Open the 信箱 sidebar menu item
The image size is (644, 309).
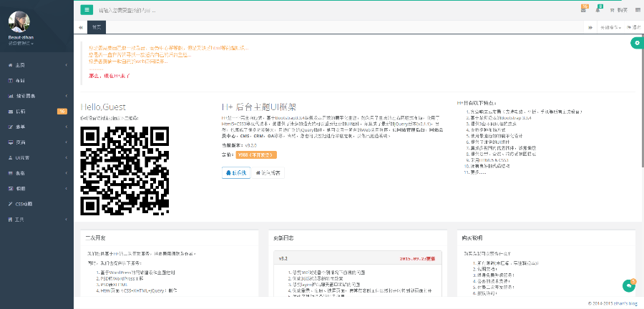pyautogui.click(x=37, y=111)
